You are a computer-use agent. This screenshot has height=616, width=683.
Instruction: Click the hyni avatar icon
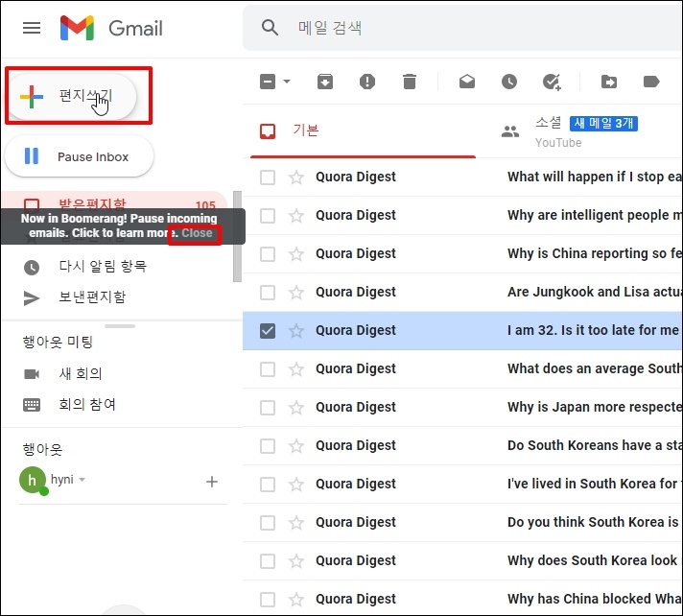[33, 480]
